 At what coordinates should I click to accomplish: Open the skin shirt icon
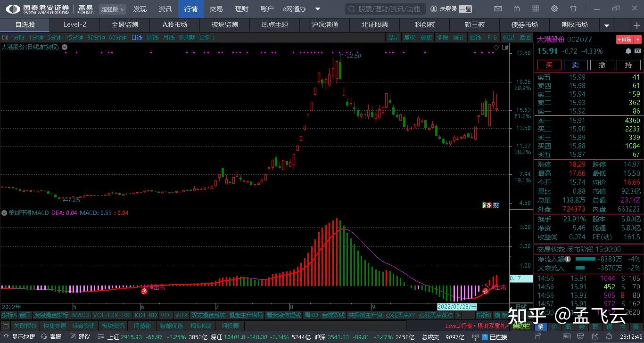pos(573,8)
